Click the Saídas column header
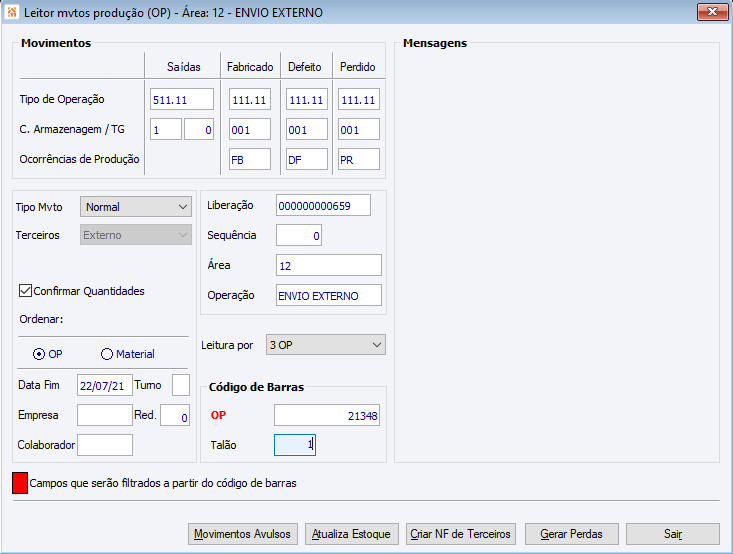Screen dimensions: 733x554 point(184,67)
